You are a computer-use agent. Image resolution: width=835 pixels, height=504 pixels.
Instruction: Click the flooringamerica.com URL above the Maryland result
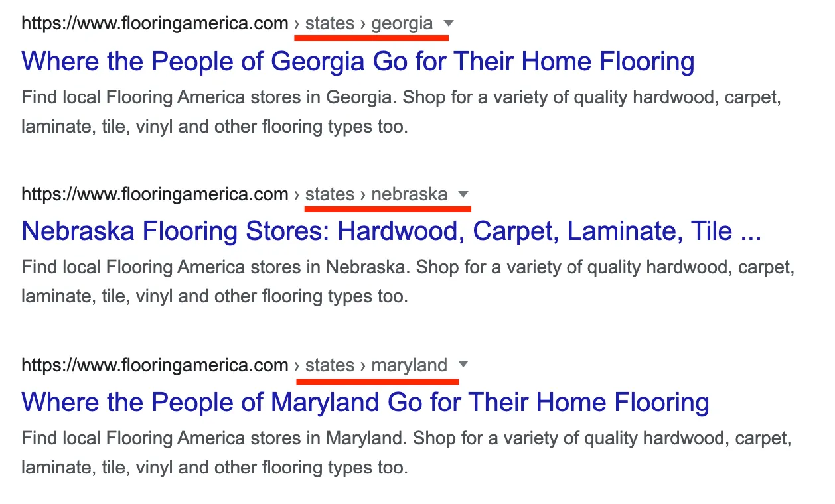point(155,365)
